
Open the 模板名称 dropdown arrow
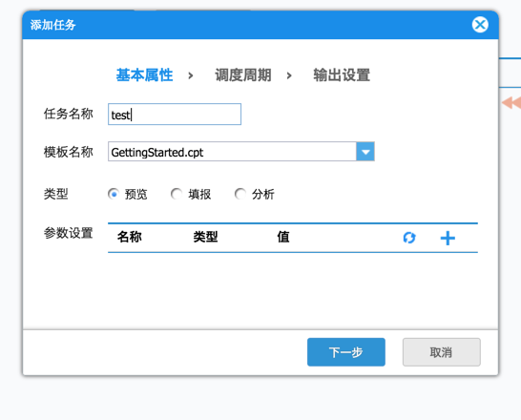(365, 152)
